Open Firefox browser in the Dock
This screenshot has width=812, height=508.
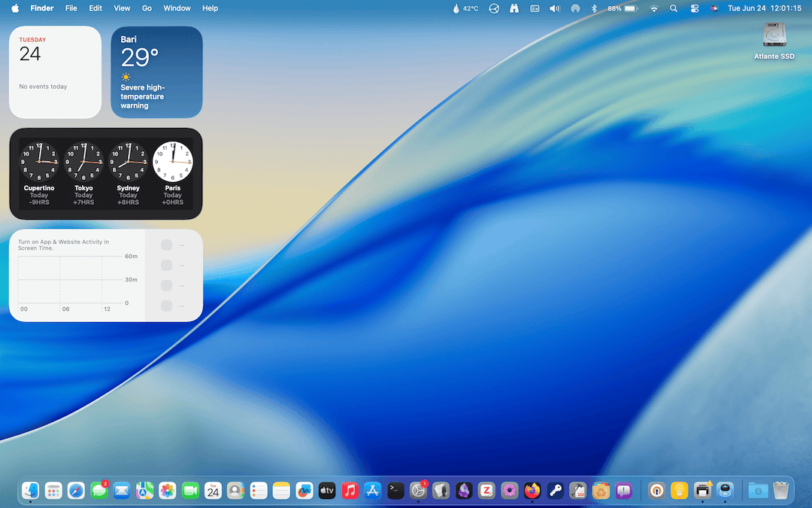click(x=532, y=491)
